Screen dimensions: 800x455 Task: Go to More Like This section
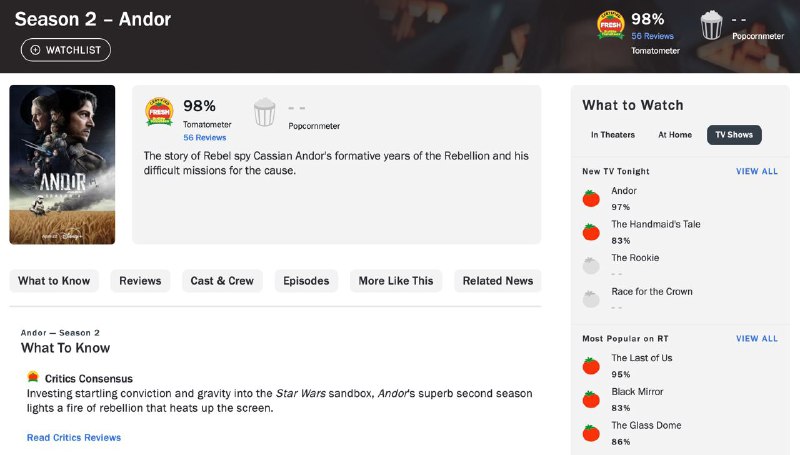tap(396, 281)
